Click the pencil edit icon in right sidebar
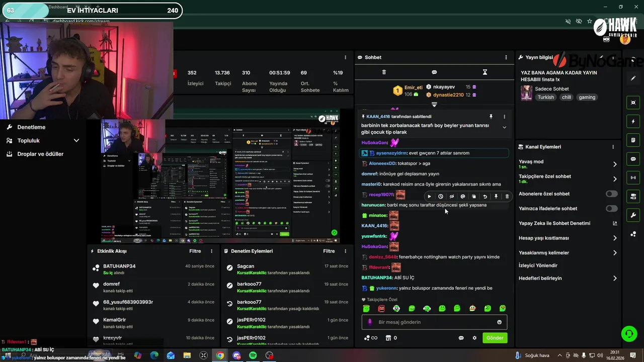The width and height of the screenshot is (644, 362). tap(633, 78)
